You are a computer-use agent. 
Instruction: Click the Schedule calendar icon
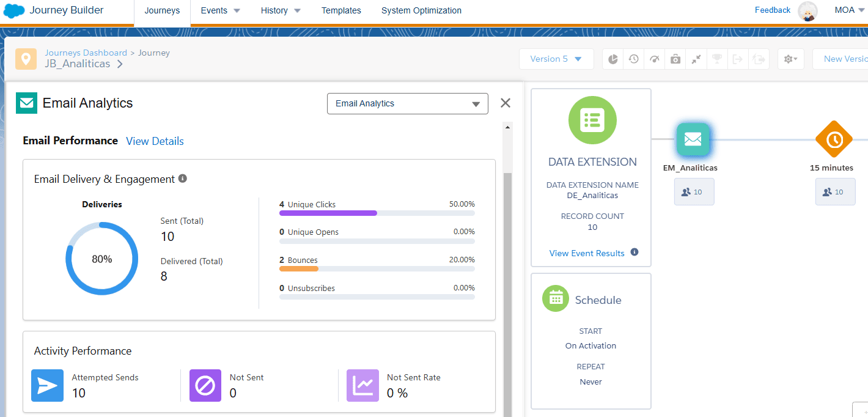pyautogui.click(x=556, y=298)
